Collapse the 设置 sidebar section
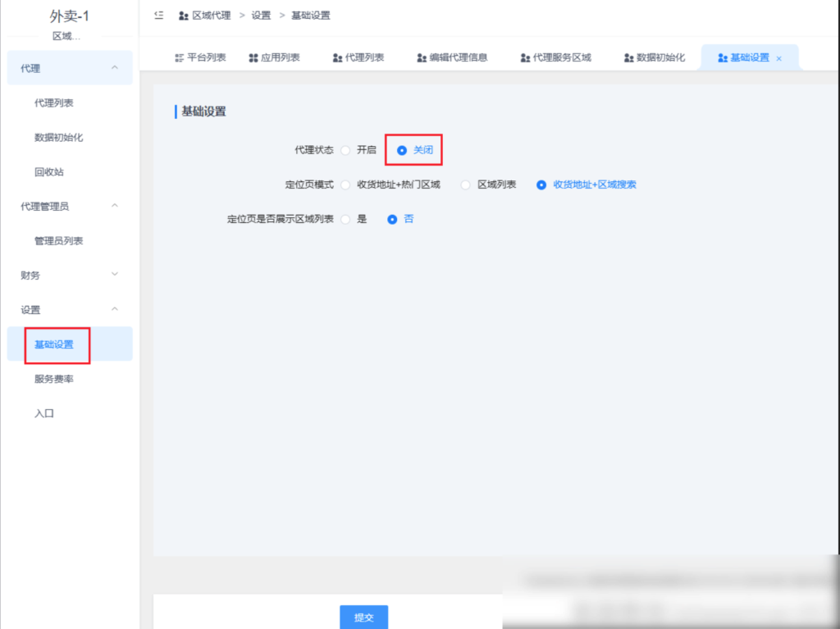The image size is (840, 629). [69, 310]
